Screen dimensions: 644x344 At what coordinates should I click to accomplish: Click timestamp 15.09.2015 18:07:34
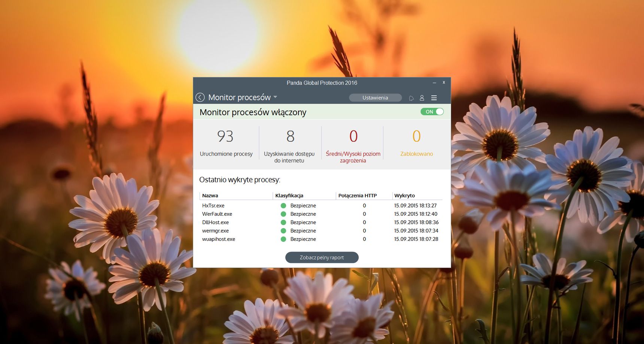(416, 231)
